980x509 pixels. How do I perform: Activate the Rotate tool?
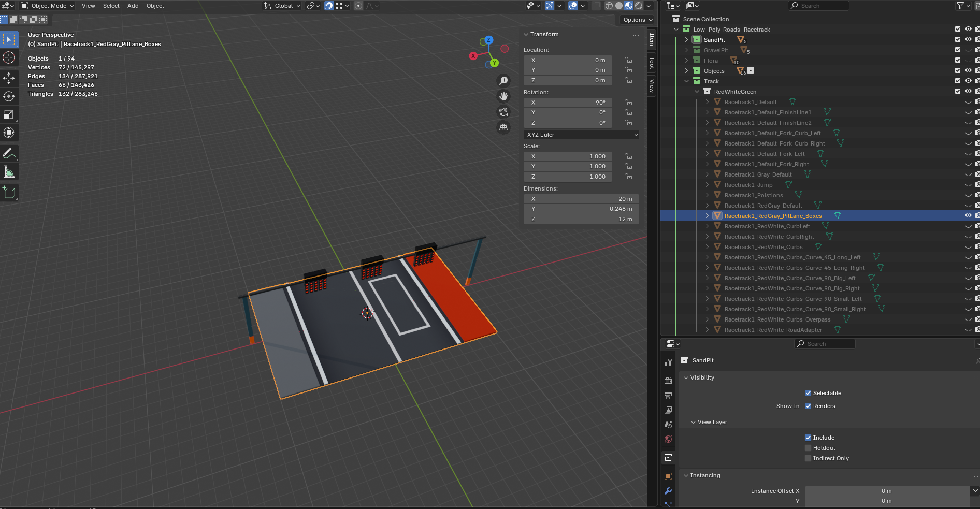(9, 96)
